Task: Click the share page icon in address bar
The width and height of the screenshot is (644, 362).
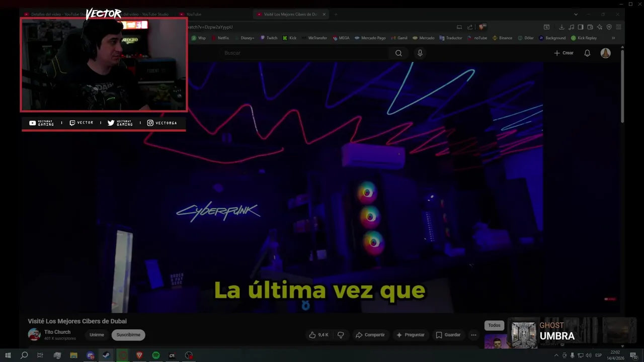Action: (470, 27)
